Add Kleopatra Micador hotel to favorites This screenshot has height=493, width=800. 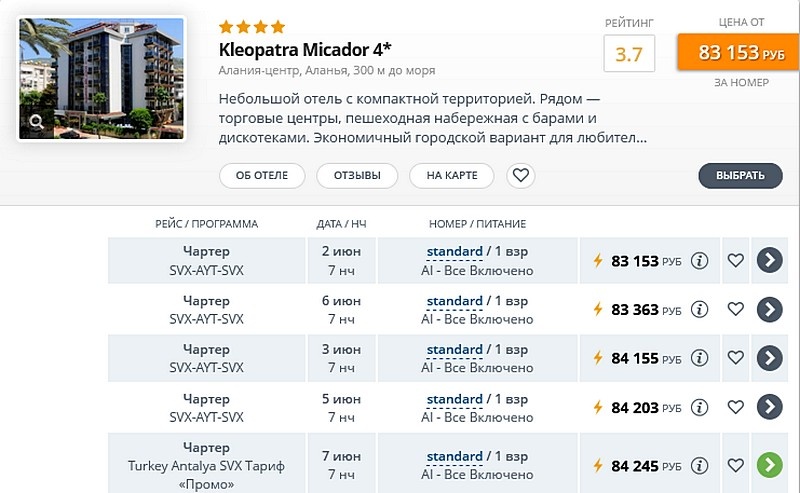coord(521,175)
